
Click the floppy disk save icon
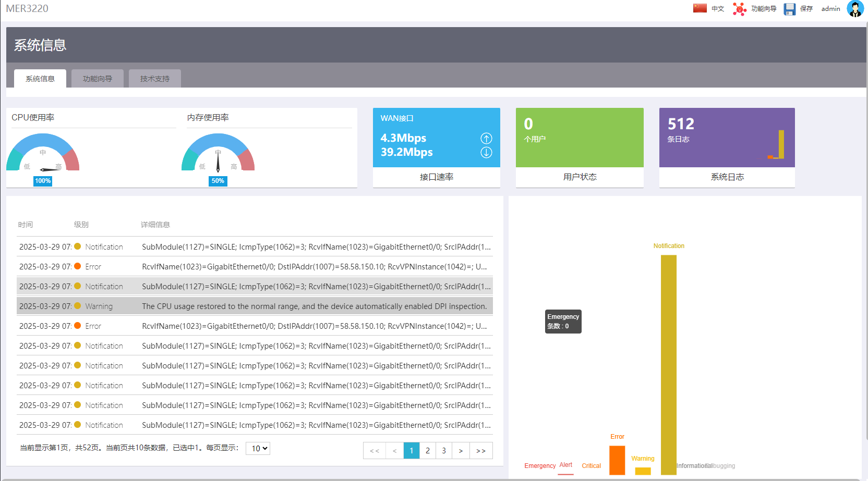(789, 9)
